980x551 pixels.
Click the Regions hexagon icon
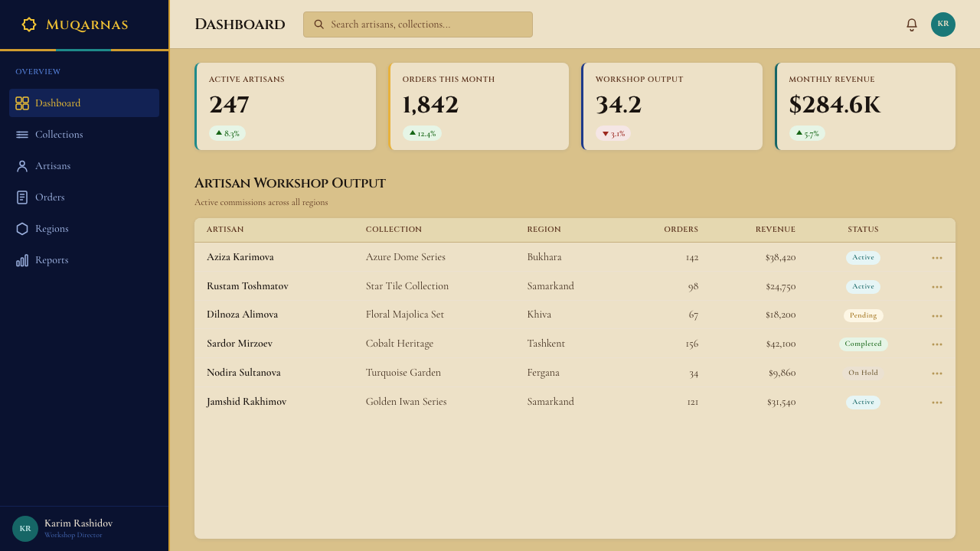tap(22, 229)
